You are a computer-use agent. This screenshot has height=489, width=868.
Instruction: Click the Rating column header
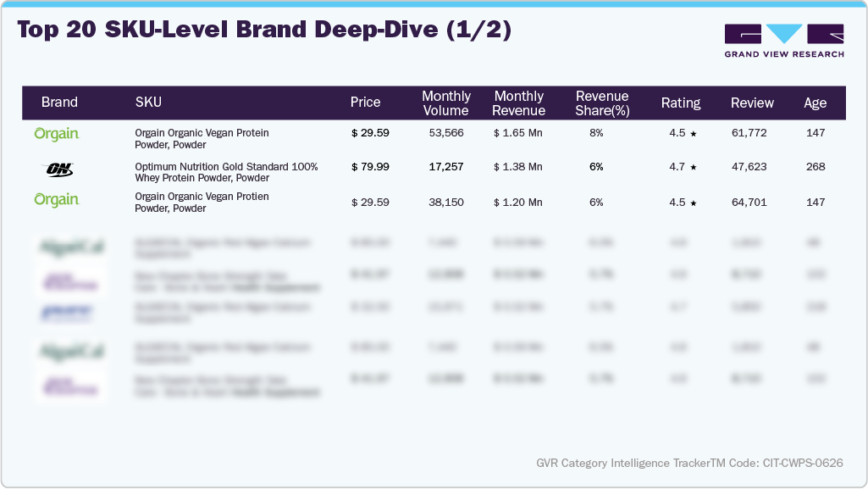point(681,103)
